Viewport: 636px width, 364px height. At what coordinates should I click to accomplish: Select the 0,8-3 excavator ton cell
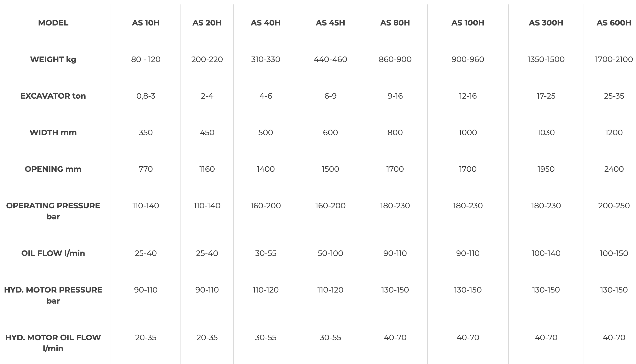point(146,96)
